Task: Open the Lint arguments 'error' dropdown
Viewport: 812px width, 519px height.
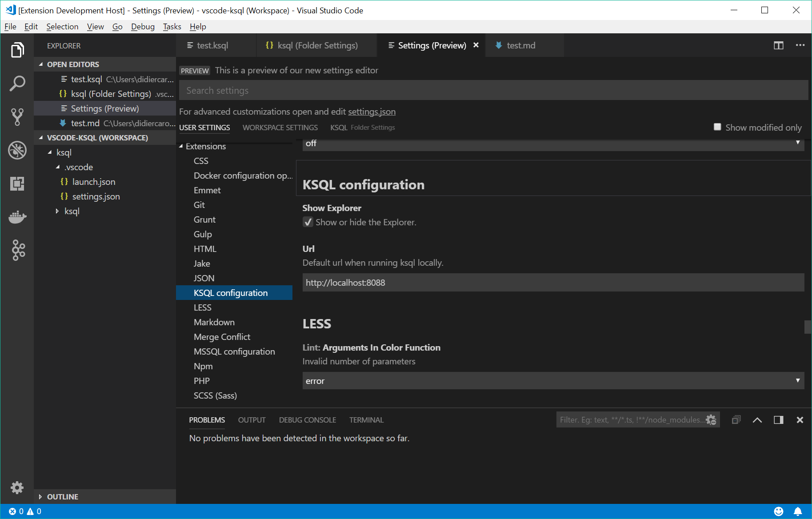Action: tap(553, 381)
